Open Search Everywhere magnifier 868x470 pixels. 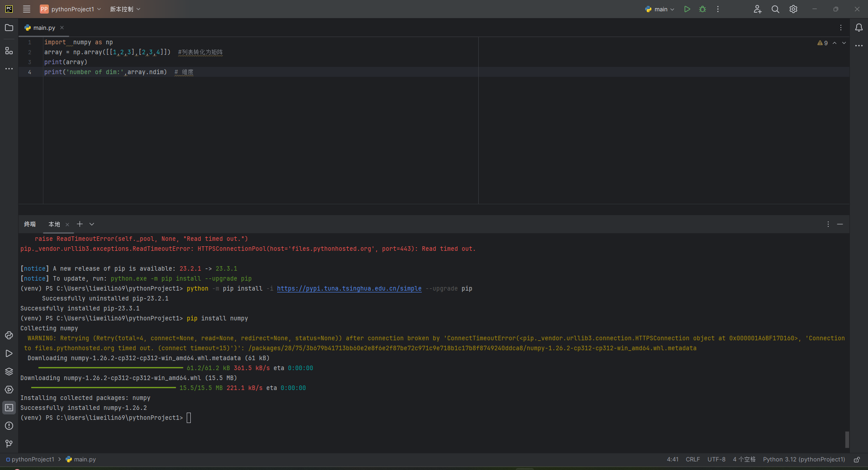point(775,9)
